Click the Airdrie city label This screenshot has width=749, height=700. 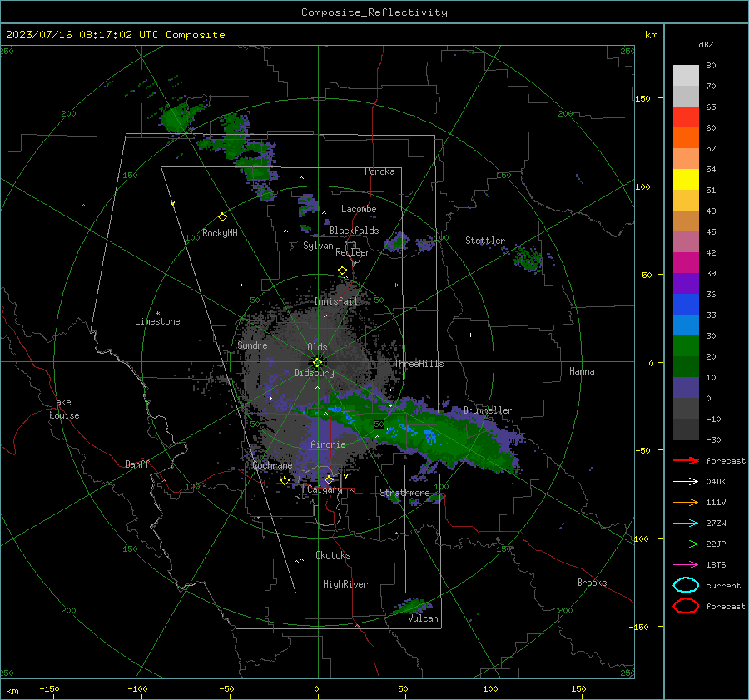pos(328,444)
